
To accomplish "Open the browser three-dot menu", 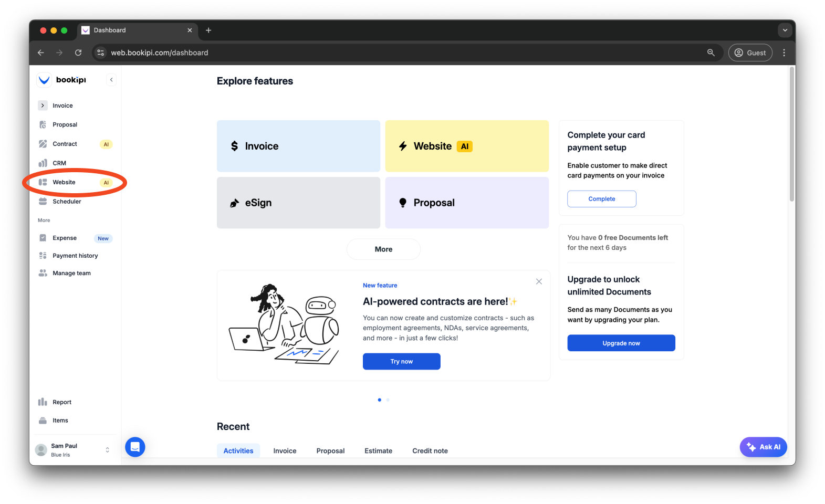I will point(784,52).
